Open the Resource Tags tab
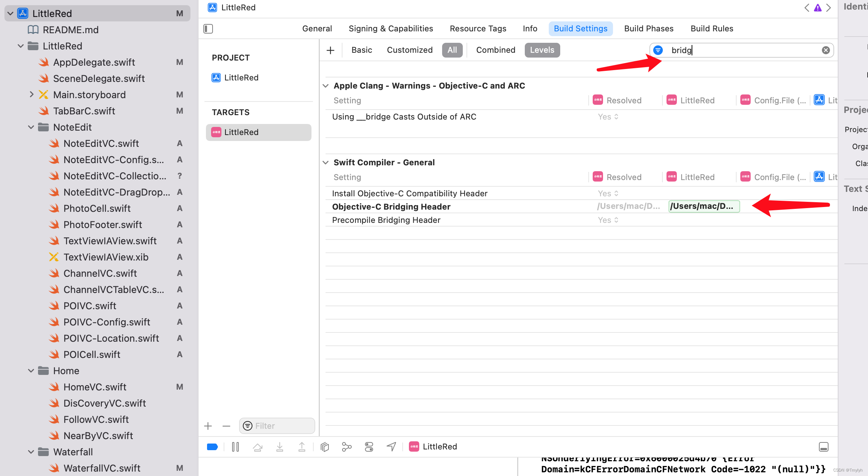 pyautogui.click(x=478, y=29)
